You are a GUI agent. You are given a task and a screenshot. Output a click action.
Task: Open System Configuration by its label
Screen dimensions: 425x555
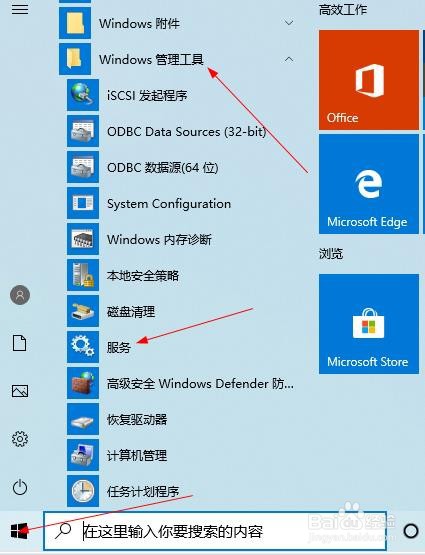tap(169, 204)
